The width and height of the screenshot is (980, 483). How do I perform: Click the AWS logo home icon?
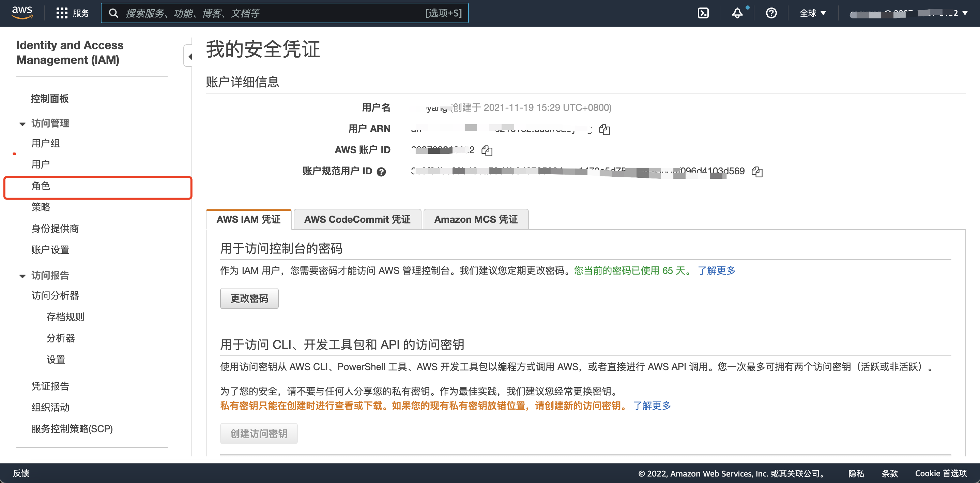22,13
